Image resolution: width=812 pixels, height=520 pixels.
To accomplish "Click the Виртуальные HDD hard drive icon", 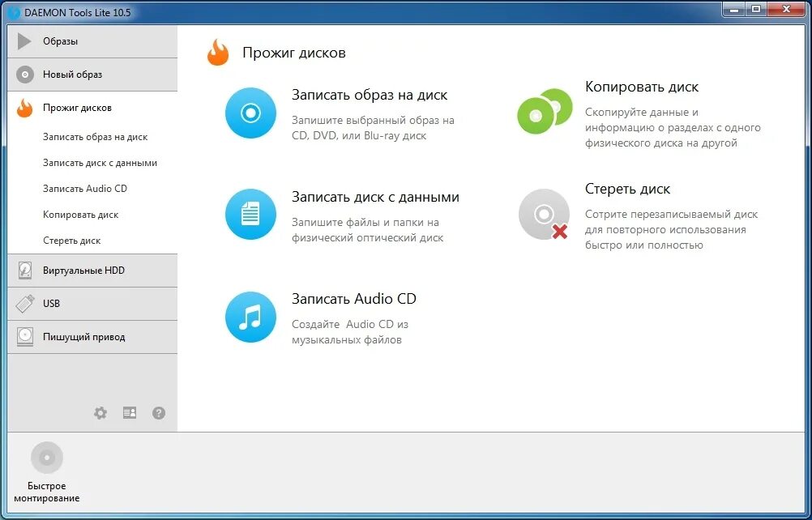I will click(25, 270).
